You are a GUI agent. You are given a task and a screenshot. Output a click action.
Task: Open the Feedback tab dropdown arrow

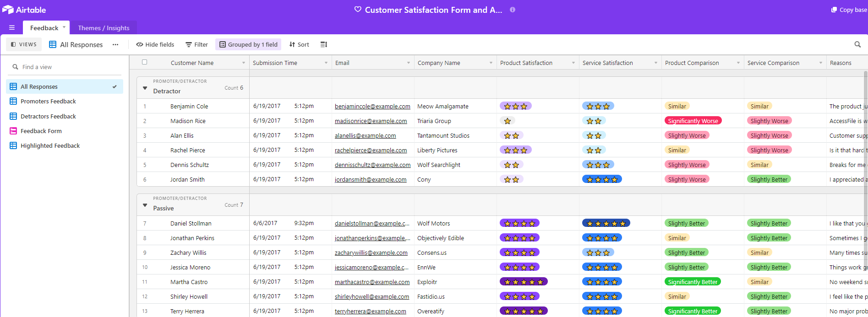(x=64, y=27)
